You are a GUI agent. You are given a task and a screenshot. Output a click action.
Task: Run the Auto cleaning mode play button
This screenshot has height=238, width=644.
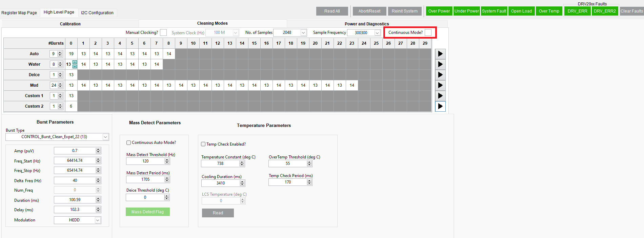click(440, 54)
